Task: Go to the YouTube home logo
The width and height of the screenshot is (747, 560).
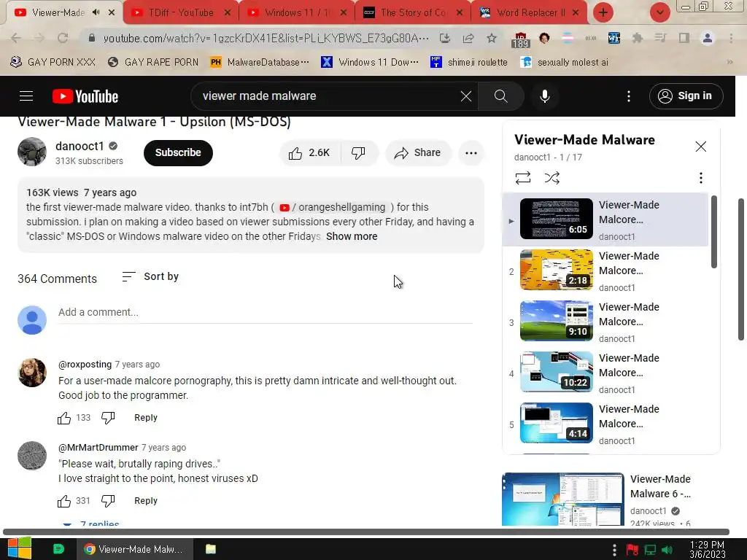Action: click(85, 96)
